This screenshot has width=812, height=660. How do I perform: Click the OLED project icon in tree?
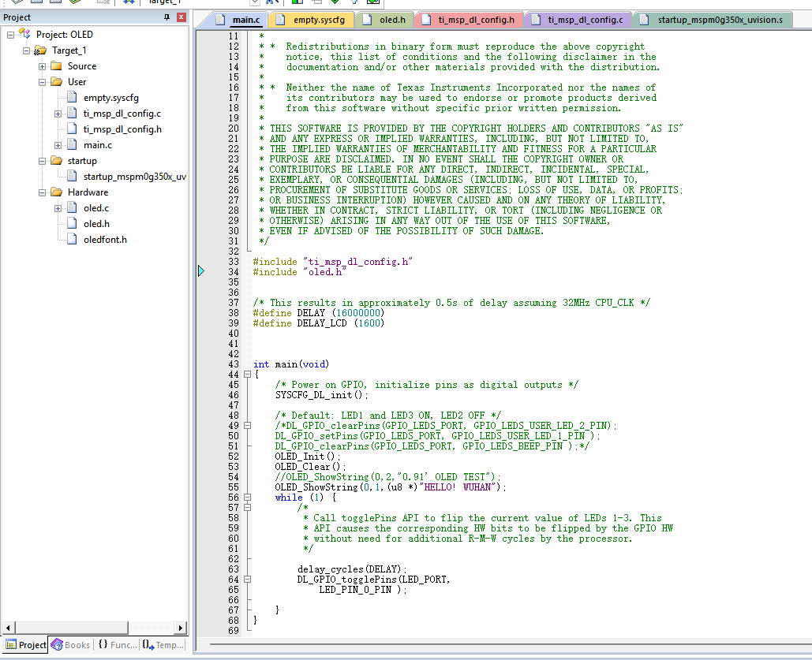pos(24,34)
